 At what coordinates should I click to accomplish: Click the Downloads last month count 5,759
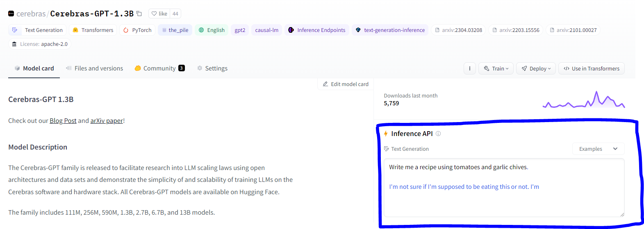(391, 103)
